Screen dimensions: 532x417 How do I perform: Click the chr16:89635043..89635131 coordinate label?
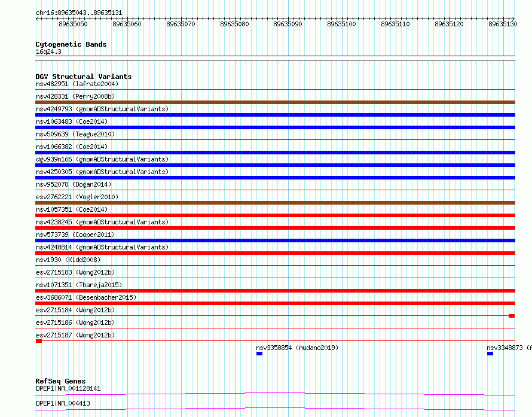(x=79, y=13)
